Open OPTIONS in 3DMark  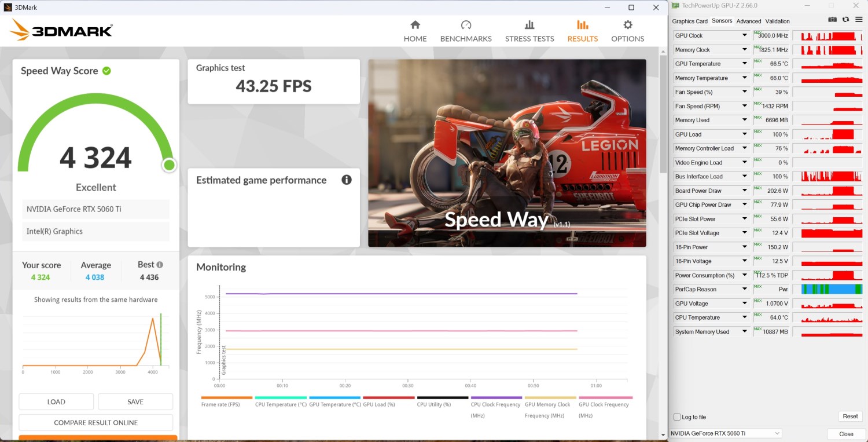pyautogui.click(x=628, y=31)
